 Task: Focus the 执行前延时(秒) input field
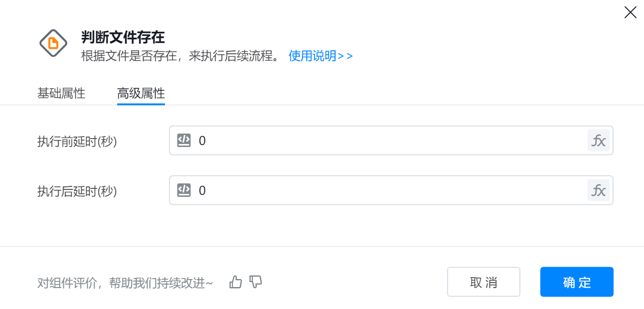389,141
